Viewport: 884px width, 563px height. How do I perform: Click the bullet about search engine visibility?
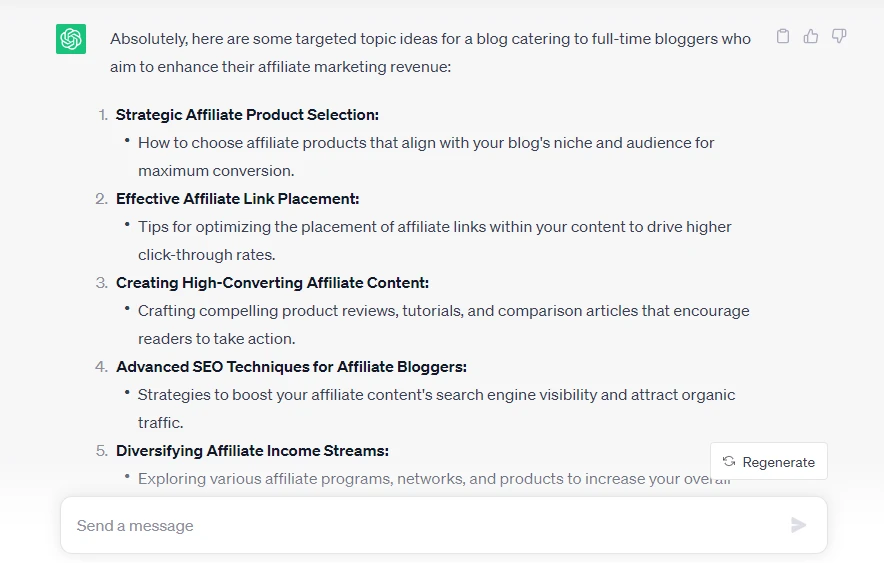click(x=436, y=409)
